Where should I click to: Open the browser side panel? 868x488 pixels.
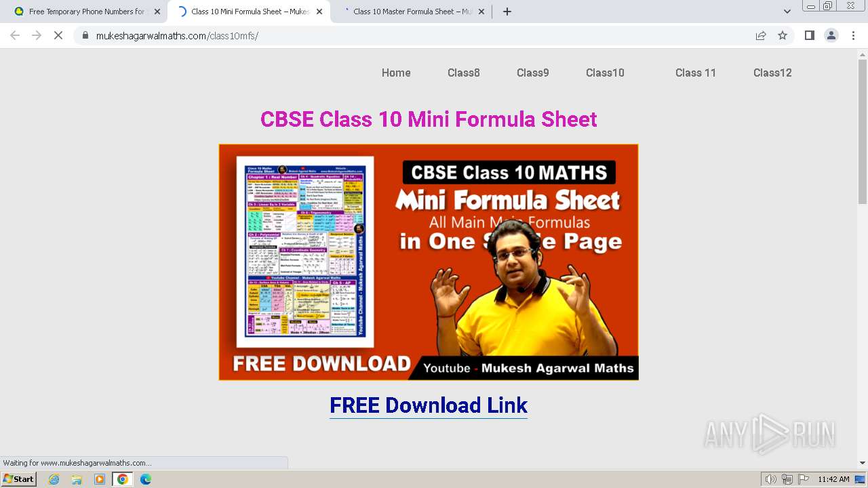point(810,35)
